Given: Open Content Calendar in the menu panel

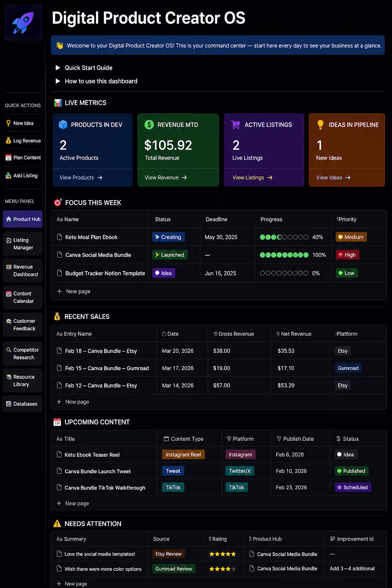Looking at the screenshot, I should coord(23,297).
